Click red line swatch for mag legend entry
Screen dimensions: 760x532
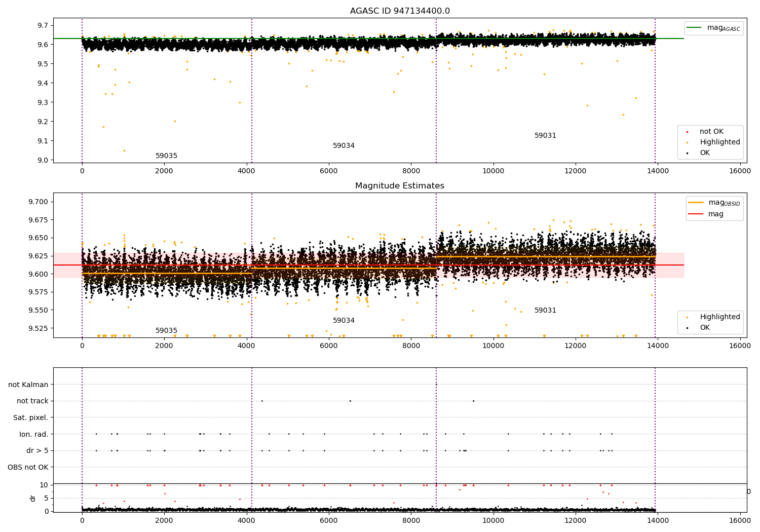click(696, 214)
